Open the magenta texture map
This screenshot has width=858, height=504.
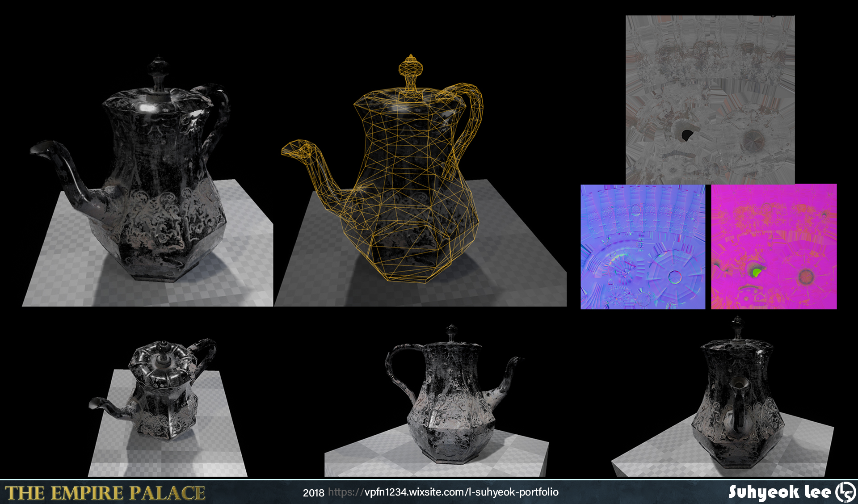774,247
